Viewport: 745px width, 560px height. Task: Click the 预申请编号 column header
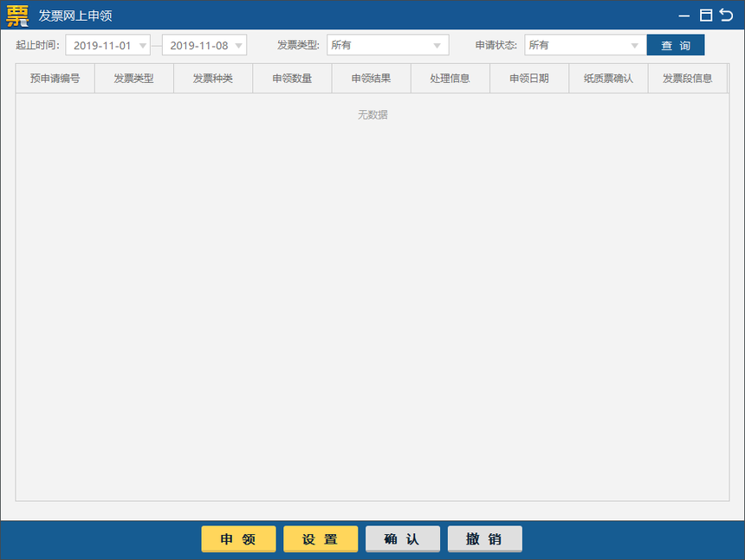click(x=55, y=79)
